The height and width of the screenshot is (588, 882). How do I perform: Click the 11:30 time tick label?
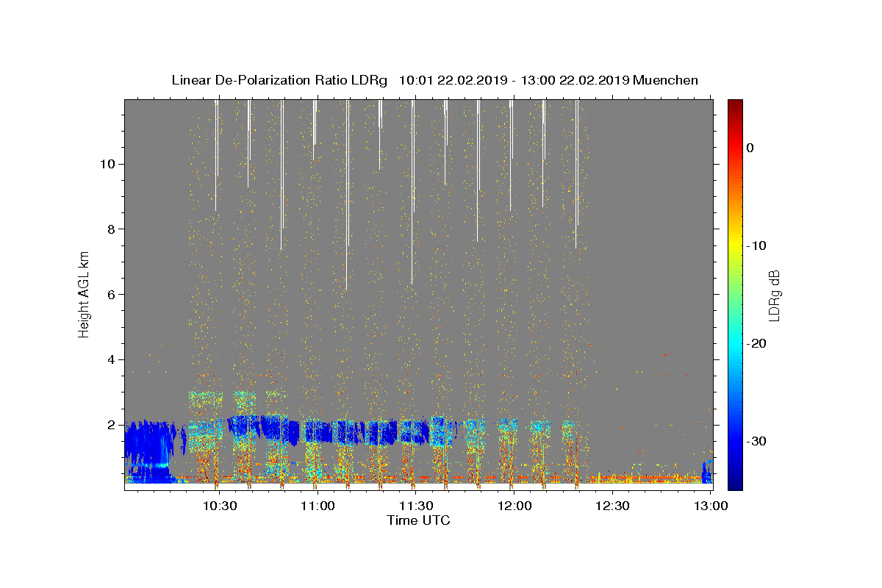coord(415,506)
